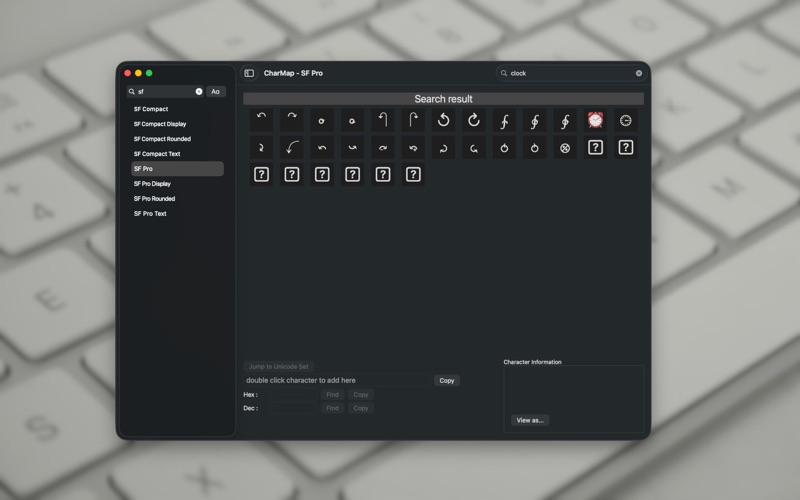Click the Jump to Unicode Set button
800x500 pixels.
(279, 366)
